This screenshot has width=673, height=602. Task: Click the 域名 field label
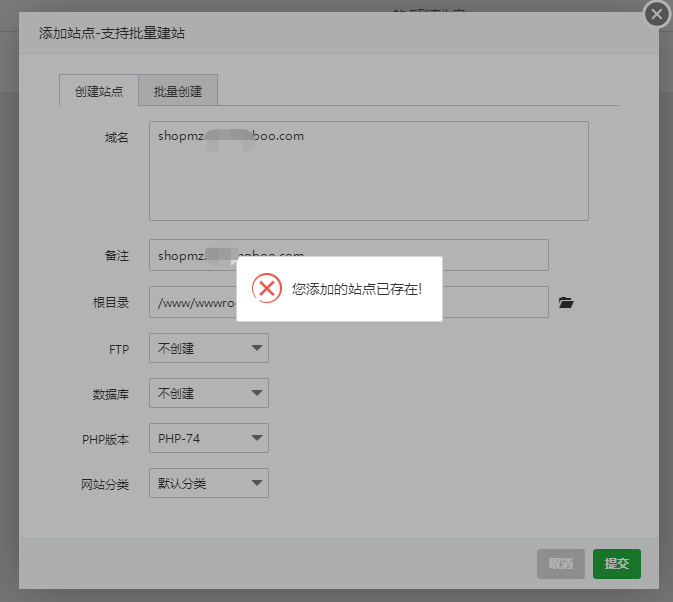click(x=117, y=138)
